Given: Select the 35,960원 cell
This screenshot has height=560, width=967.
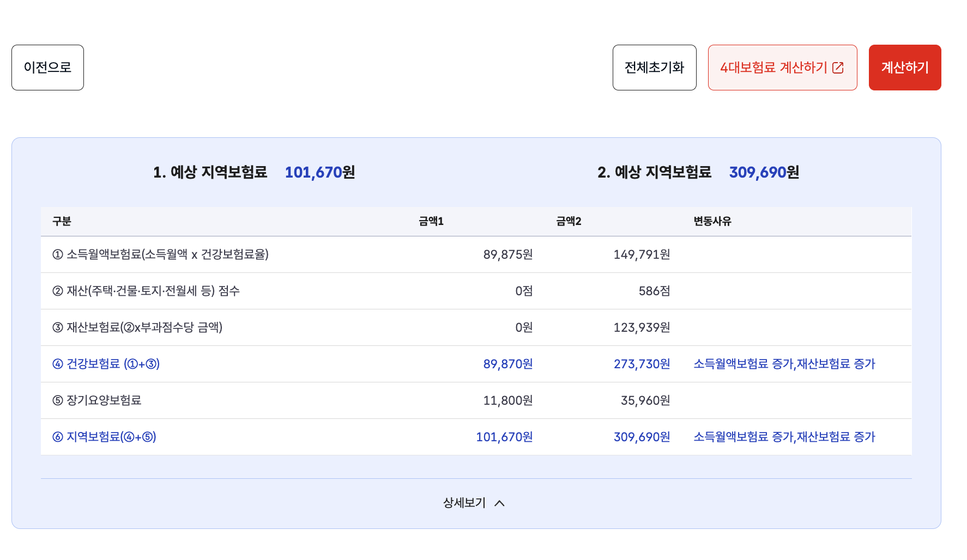Looking at the screenshot, I should [x=645, y=400].
